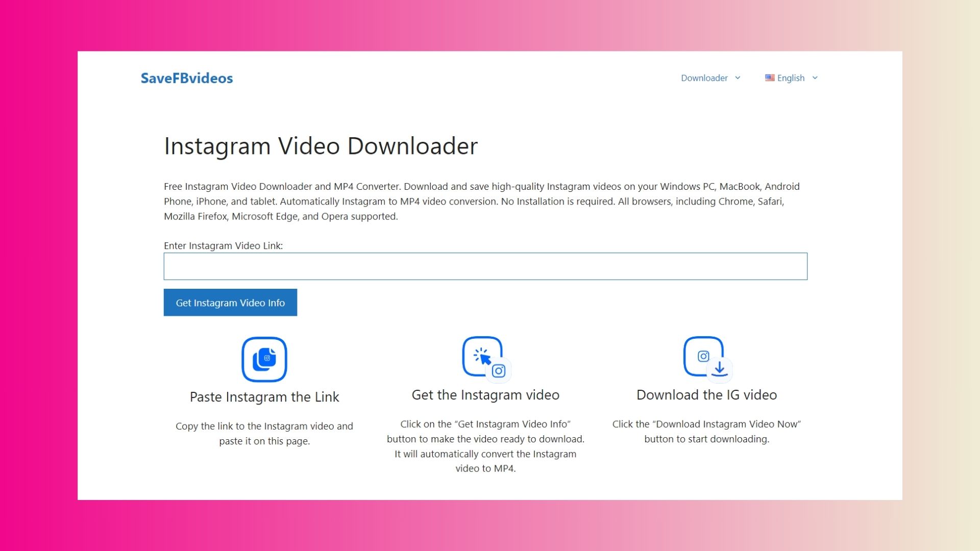Expand the English language chevron
The image size is (980, 551).
point(815,78)
